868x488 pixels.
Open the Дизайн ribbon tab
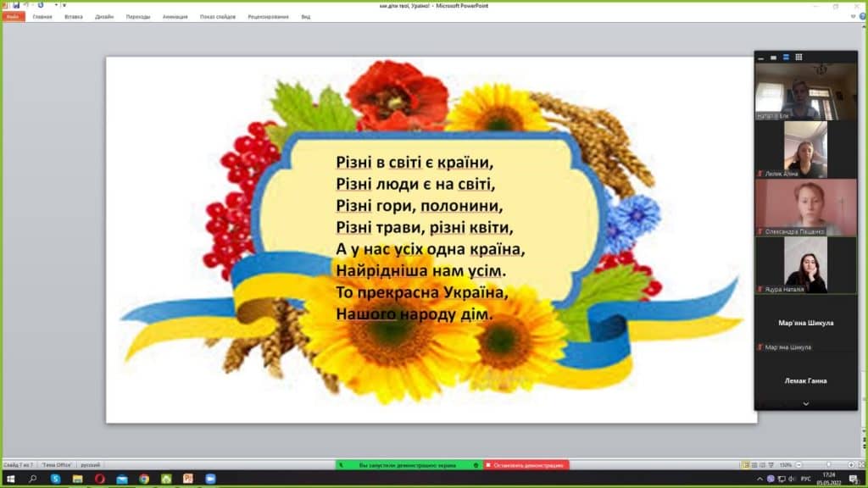click(104, 16)
